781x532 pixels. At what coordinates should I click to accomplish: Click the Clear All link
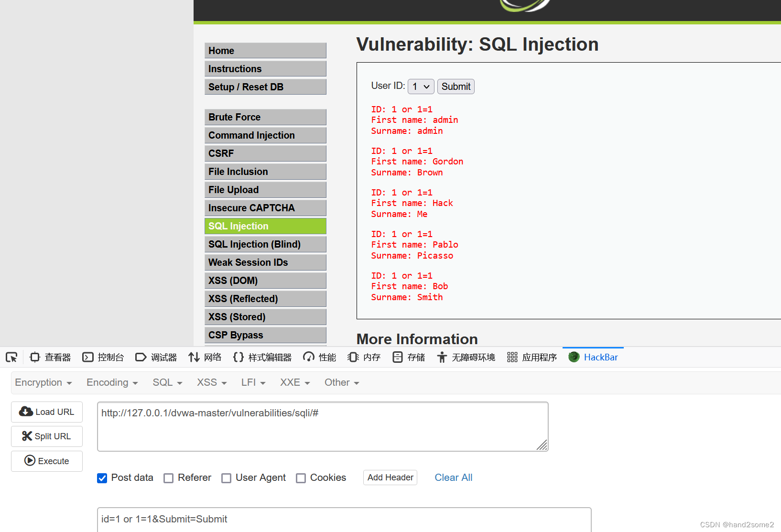tap(453, 478)
